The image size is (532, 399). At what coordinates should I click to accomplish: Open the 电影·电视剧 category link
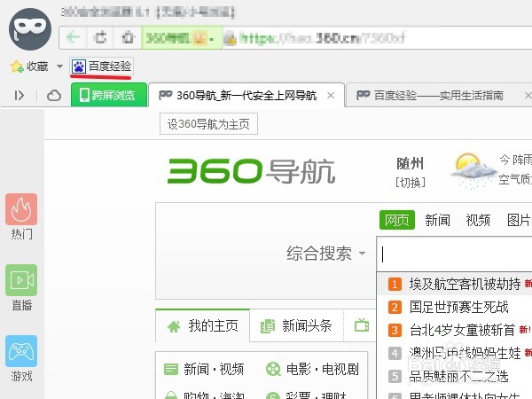(323, 369)
